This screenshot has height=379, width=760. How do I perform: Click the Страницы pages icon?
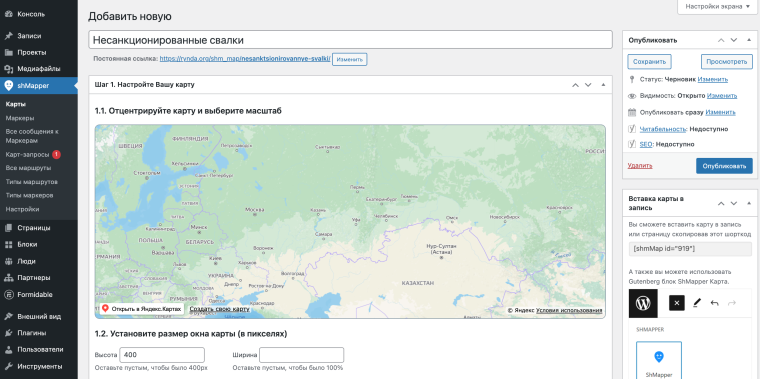(x=8, y=228)
